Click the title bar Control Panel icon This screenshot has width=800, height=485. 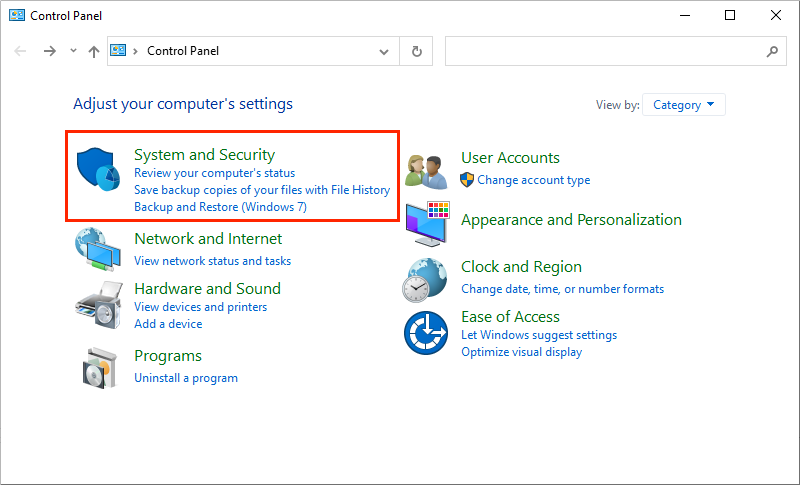[17, 15]
